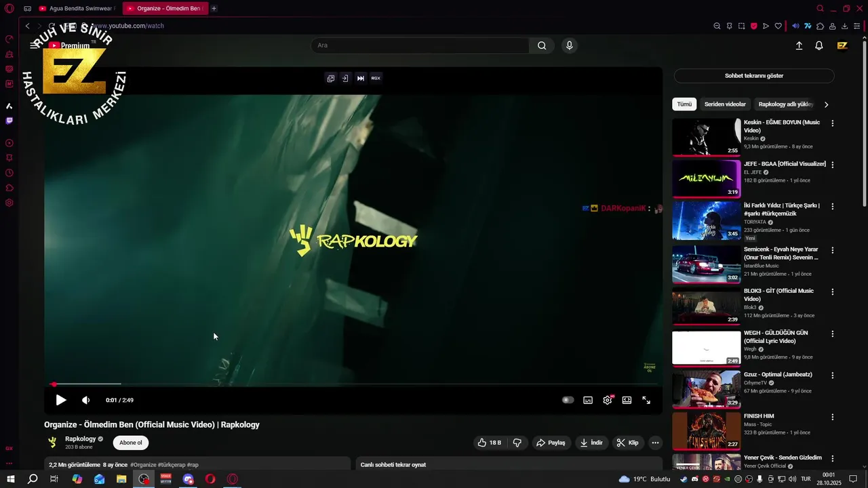Click the pop-out icon above video
This screenshot has width=868, height=488.
click(x=330, y=78)
